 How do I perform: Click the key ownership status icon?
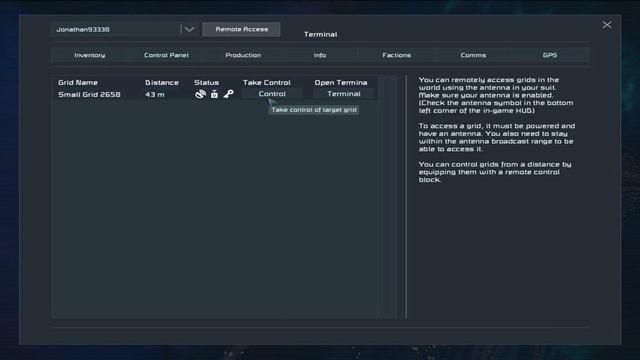[229, 94]
